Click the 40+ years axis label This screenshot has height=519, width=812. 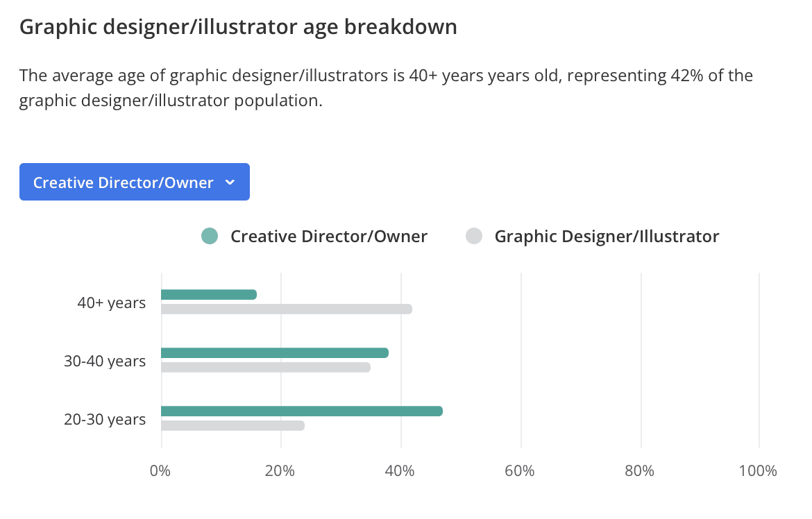click(112, 303)
